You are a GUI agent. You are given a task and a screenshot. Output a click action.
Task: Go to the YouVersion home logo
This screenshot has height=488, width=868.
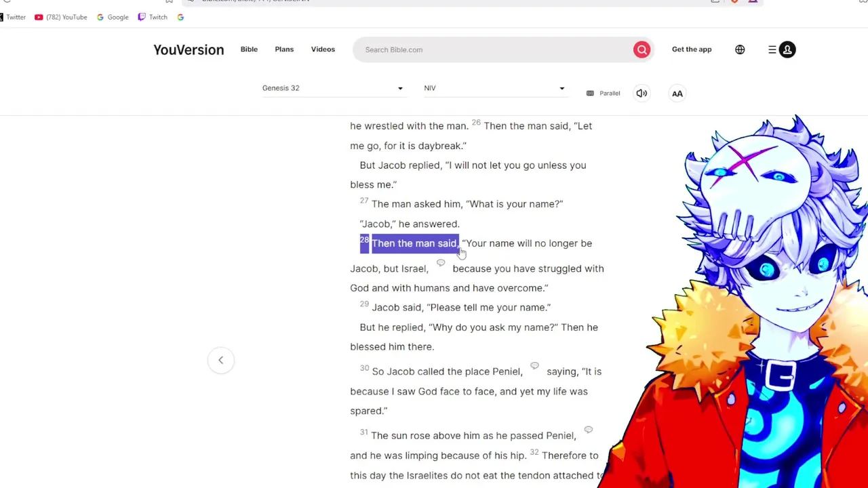pyautogui.click(x=189, y=49)
